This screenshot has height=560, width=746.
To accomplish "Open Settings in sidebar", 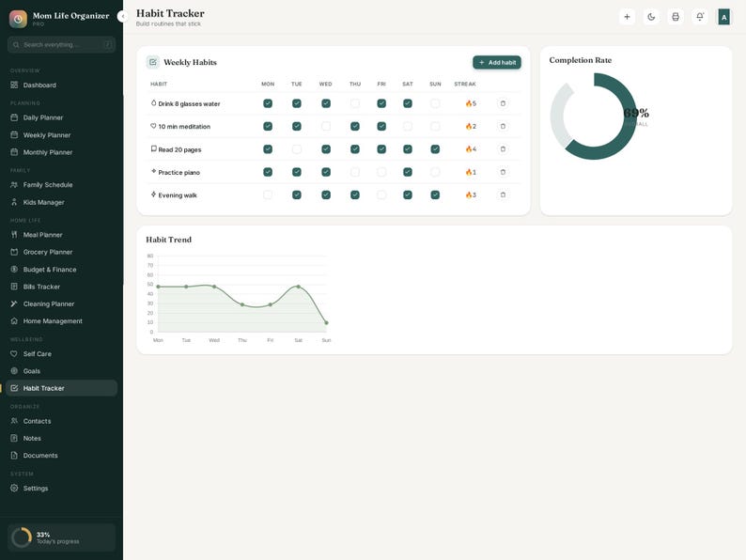I will click(61, 489).
